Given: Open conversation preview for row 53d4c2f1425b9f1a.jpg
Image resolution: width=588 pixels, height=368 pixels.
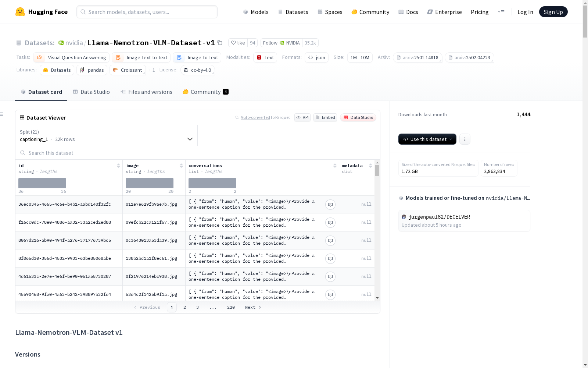Looking at the screenshot, I should (330, 295).
